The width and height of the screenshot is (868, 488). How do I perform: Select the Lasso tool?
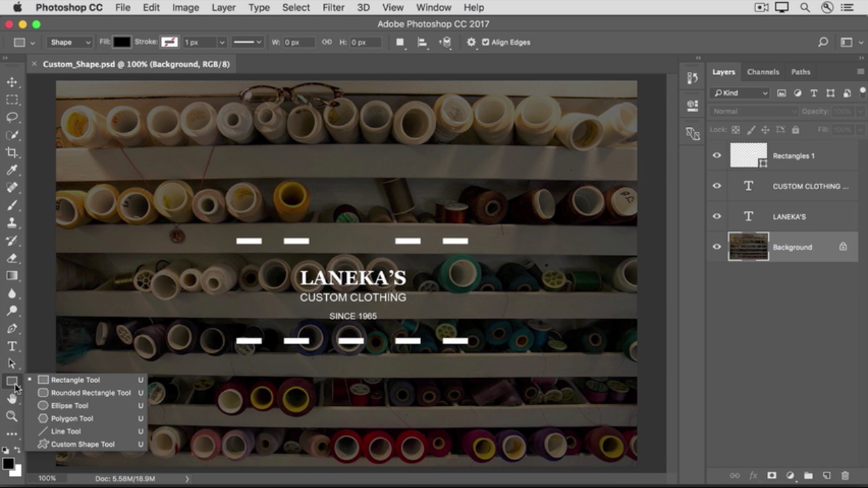click(12, 117)
